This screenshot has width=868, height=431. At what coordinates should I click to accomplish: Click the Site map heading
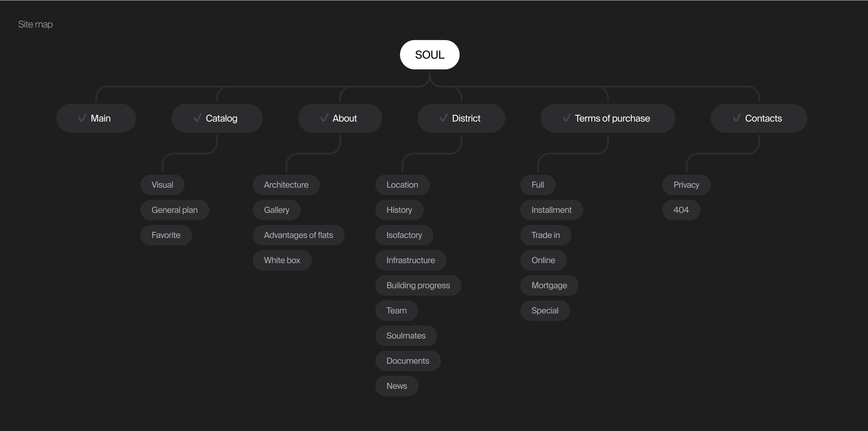coord(35,24)
